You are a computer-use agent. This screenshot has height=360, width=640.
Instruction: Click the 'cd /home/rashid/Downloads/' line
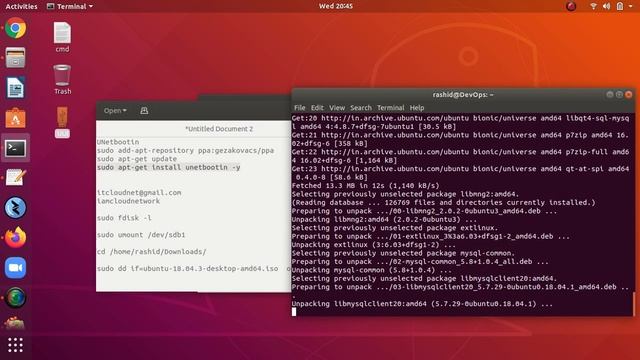click(151, 252)
